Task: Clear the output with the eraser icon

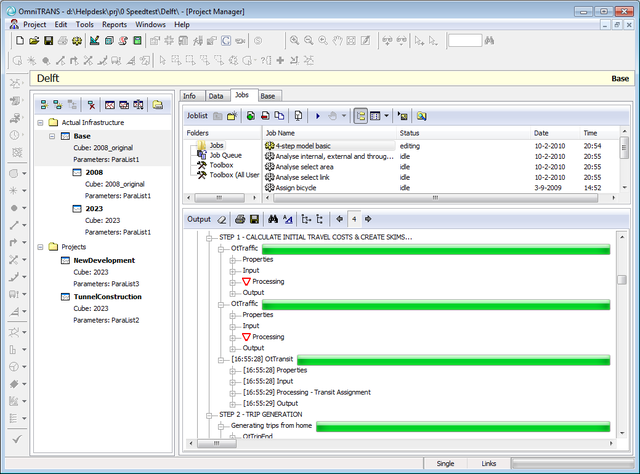Action: [222, 219]
